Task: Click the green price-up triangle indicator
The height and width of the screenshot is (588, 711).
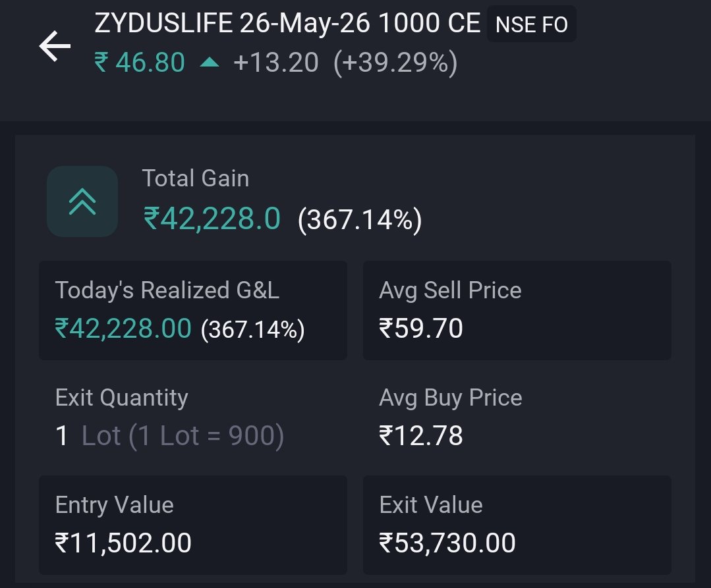Action: [x=210, y=62]
